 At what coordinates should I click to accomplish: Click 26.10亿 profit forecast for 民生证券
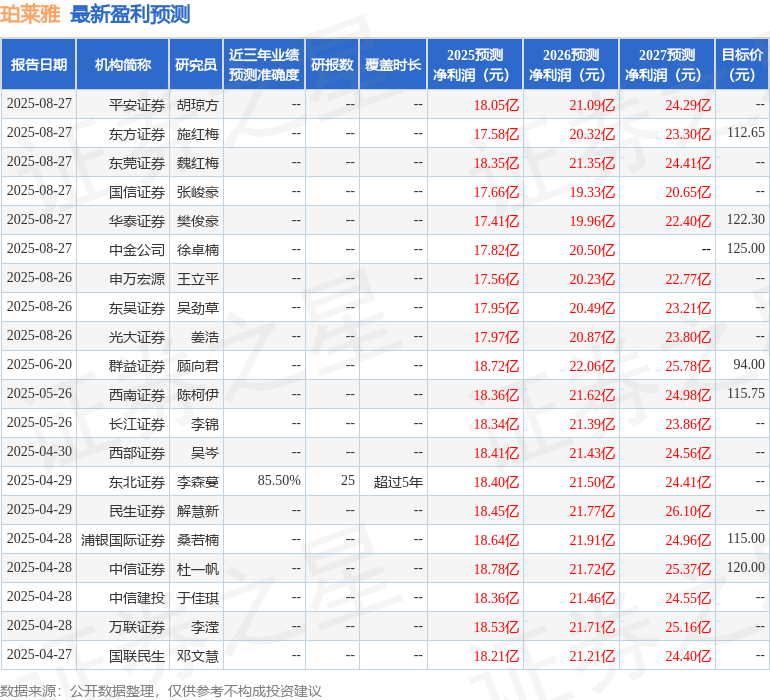(x=688, y=511)
